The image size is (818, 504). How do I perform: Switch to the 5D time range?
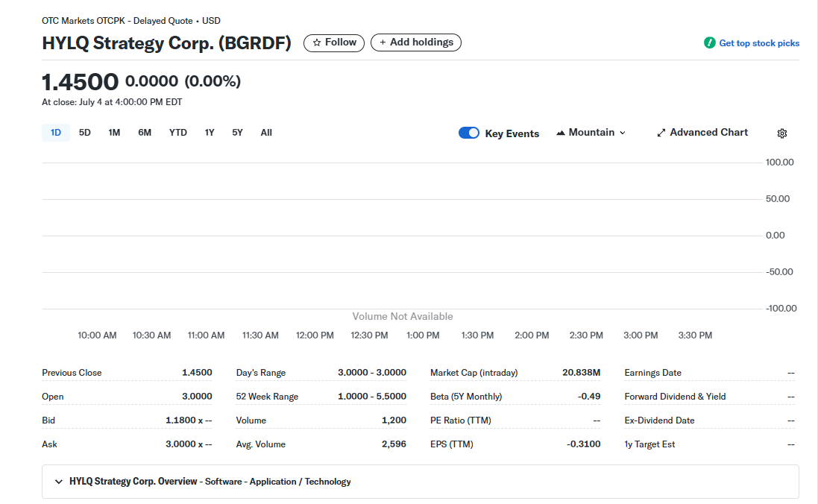84,133
